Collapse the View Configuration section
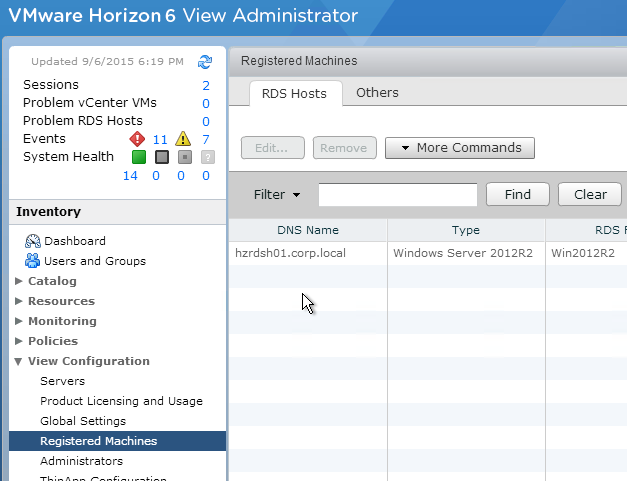Viewport: 627px width, 481px height. point(18,361)
